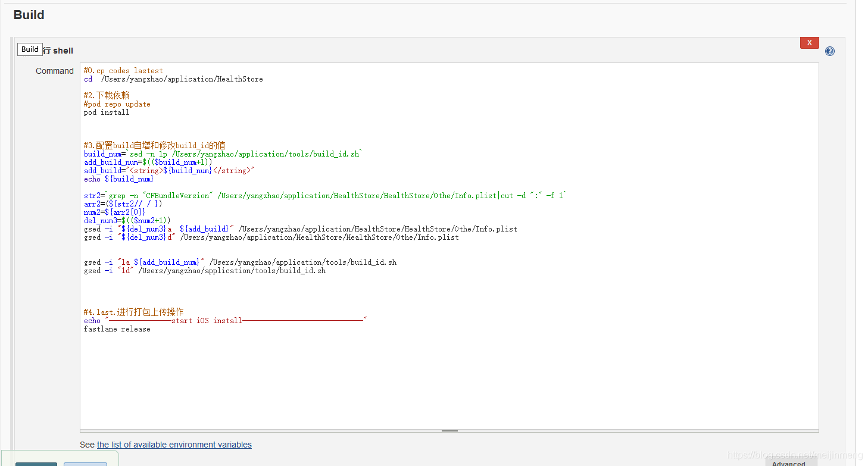Click the '#3.配置build自增和修改build_id的值' comment
This screenshot has height=466, width=868.
coord(155,145)
